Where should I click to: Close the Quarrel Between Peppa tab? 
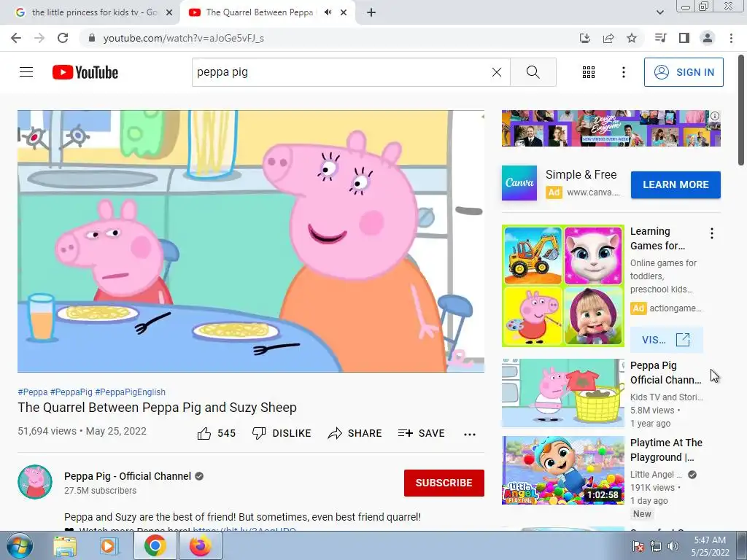[344, 13]
